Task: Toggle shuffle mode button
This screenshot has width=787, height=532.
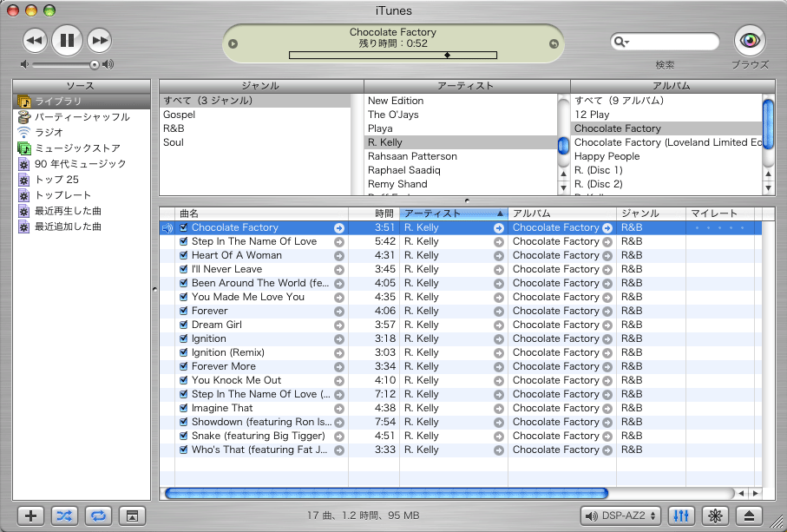Action: click(x=64, y=516)
